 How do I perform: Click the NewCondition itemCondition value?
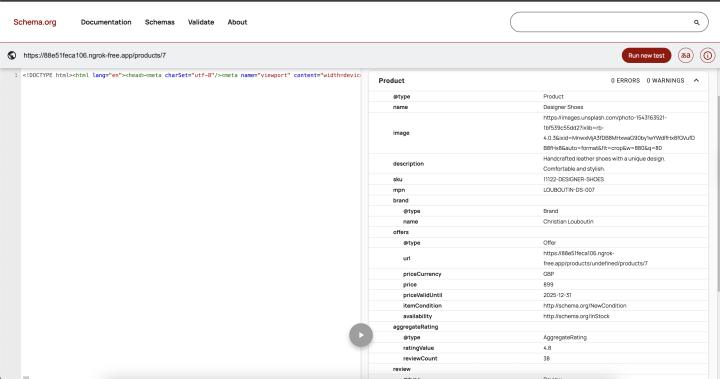point(585,305)
